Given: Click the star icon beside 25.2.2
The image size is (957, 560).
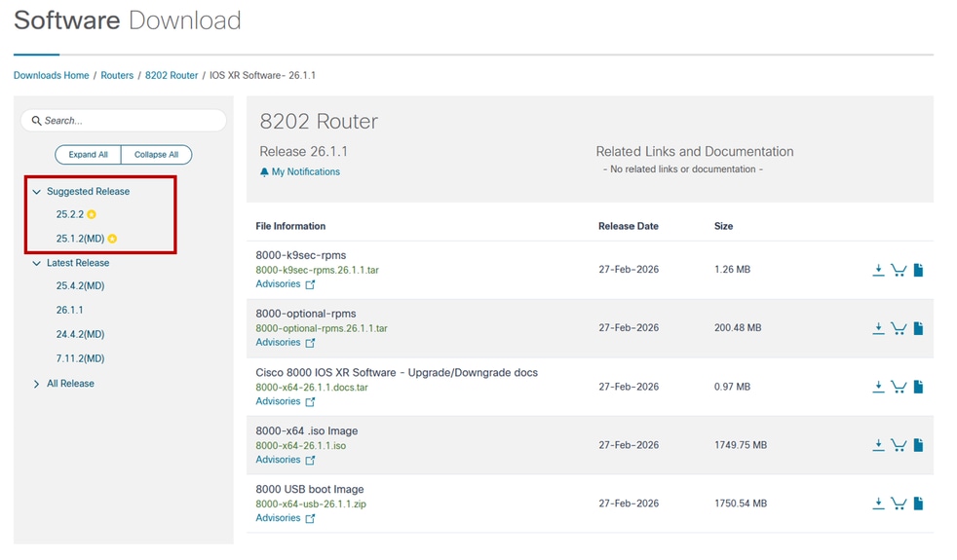Looking at the screenshot, I should tap(92, 214).
